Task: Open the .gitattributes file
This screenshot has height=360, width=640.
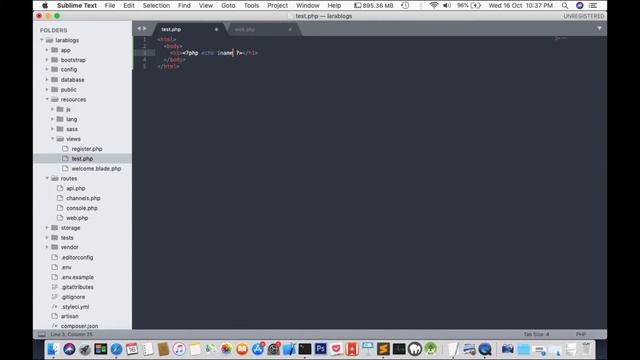Action: [x=77, y=287]
